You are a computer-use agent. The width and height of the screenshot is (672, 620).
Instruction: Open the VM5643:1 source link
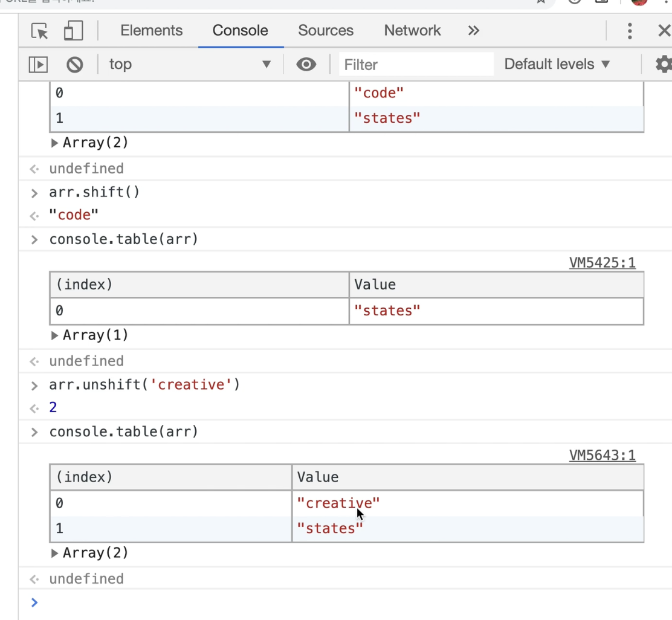(x=602, y=455)
